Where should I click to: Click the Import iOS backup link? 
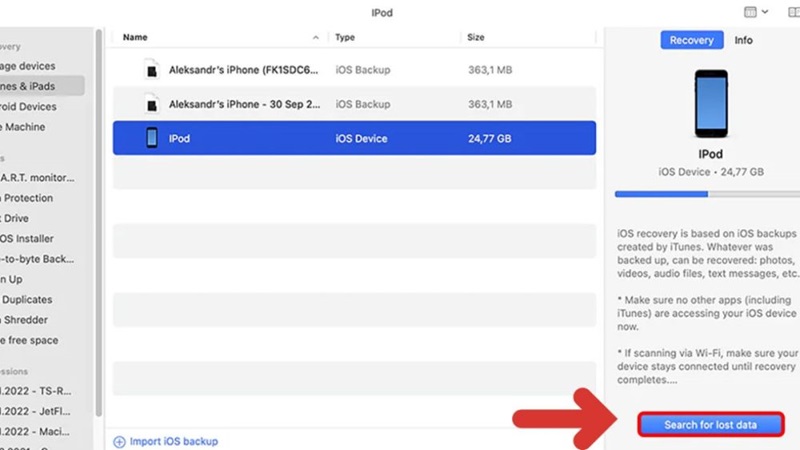click(174, 441)
